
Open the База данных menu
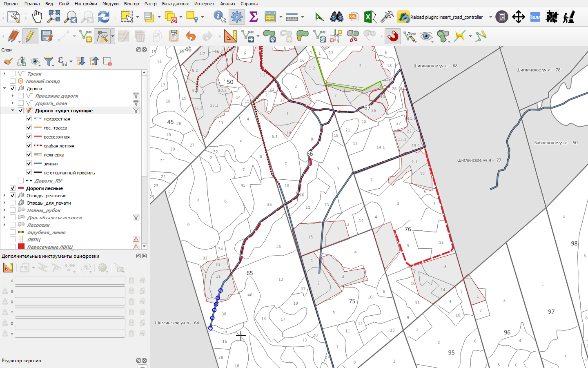tap(175, 4)
